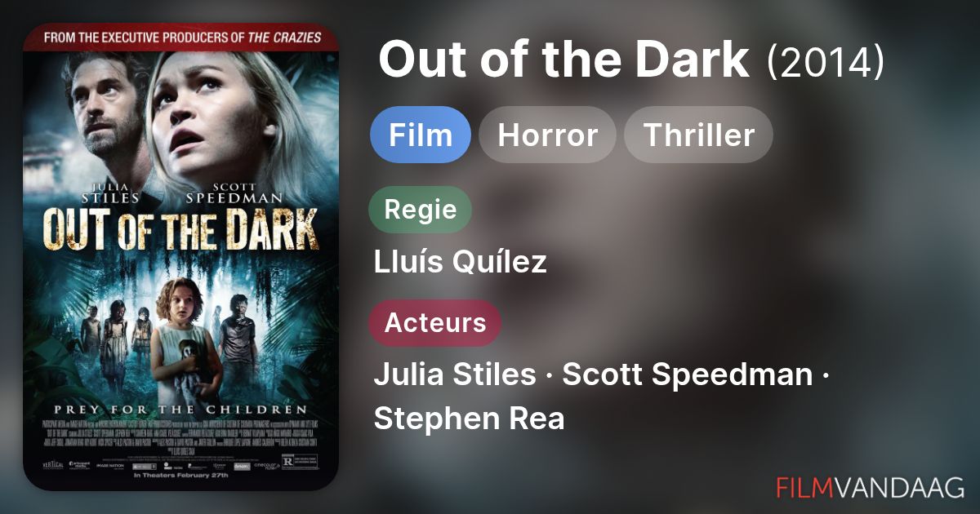This screenshot has height=514, width=980.
Task: Click the 2014 release year
Action: coord(825,61)
